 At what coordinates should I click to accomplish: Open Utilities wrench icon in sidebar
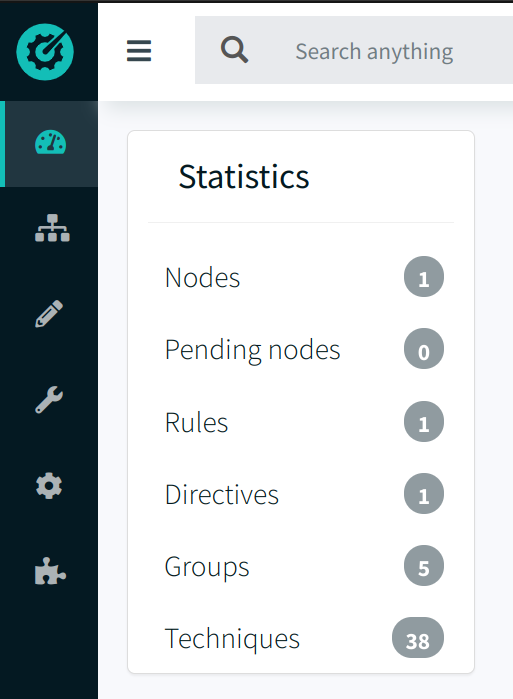[49, 399]
